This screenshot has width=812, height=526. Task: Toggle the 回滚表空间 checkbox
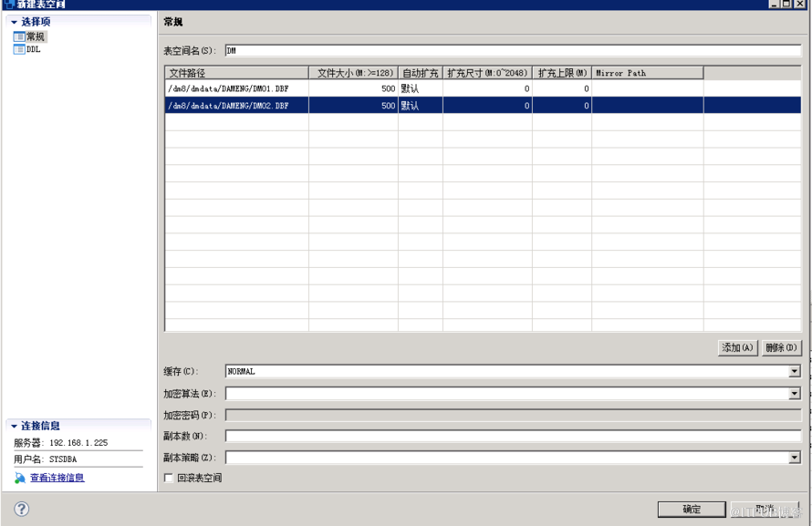(168, 478)
